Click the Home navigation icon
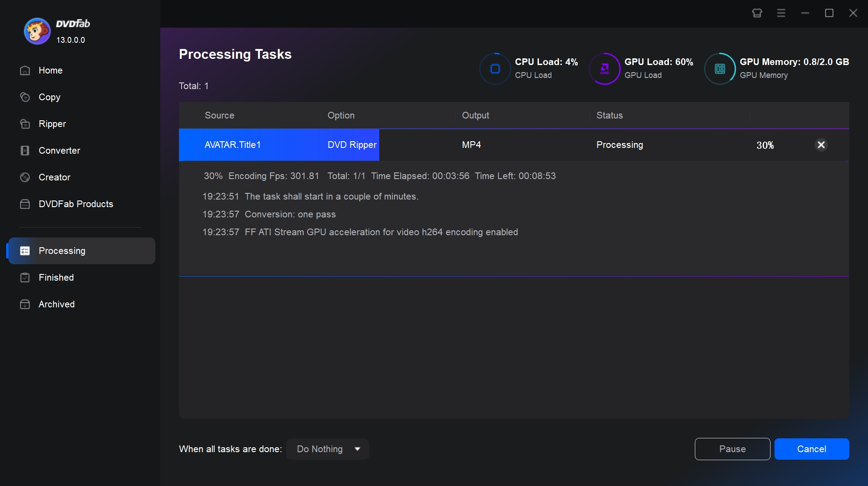Image resolution: width=868 pixels, height=486 pixels. coord(24,70)
